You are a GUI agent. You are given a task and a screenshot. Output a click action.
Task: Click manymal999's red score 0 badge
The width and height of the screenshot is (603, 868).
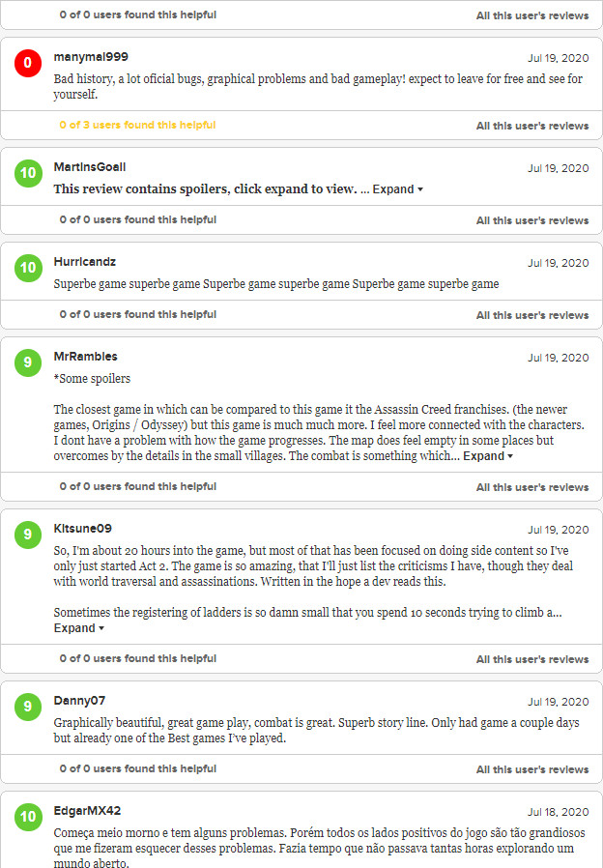pyautogui.click(x=28, y=63)
